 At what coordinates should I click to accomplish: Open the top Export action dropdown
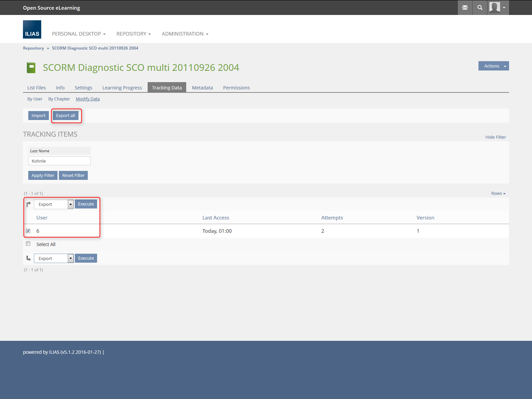click(54, 204)
